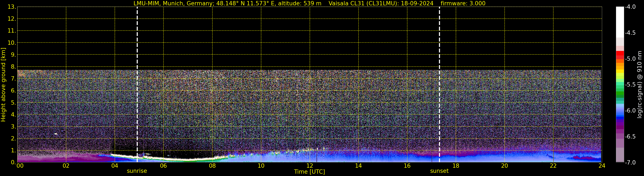This screenshot has height=176, width=644.
Task: Click the "12." height axis tick label
Action: pos(12,19)
